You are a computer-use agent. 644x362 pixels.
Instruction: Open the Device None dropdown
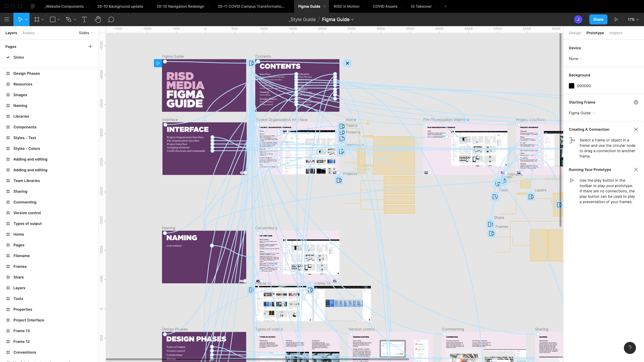click(576, 59)
